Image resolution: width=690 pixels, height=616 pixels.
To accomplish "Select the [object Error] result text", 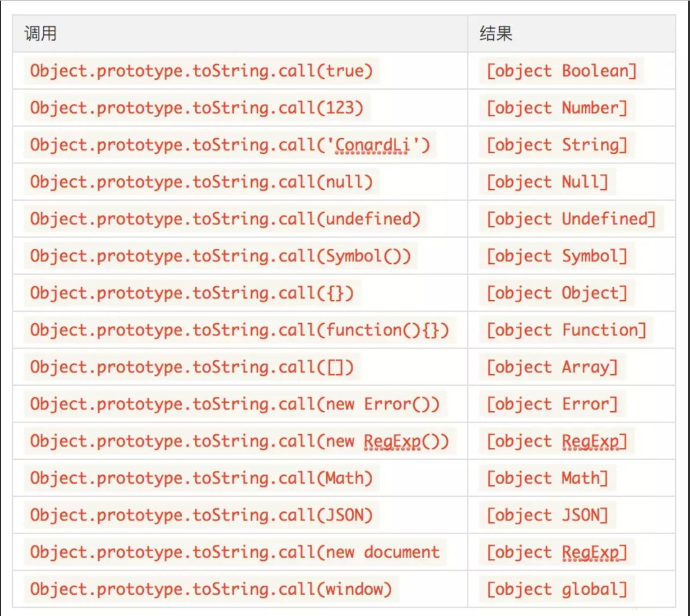I will pyautogui.click(x=552, y=404).
